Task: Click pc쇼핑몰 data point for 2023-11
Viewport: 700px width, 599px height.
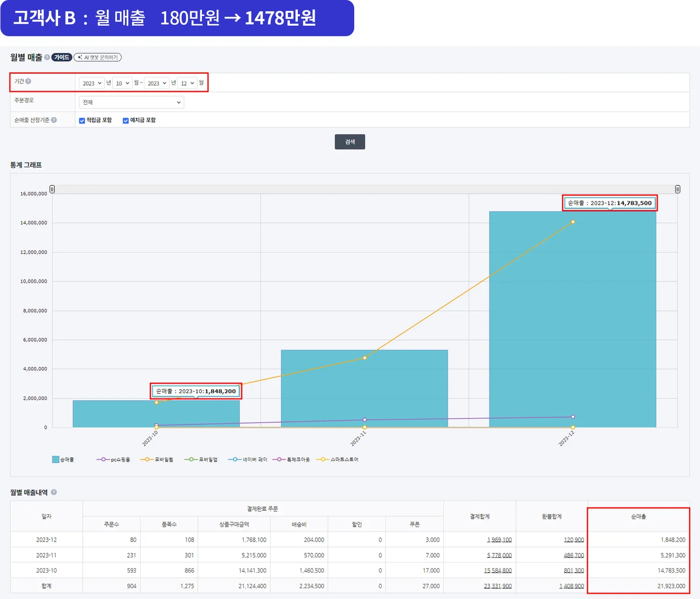Action: click(x=364, y=420)
